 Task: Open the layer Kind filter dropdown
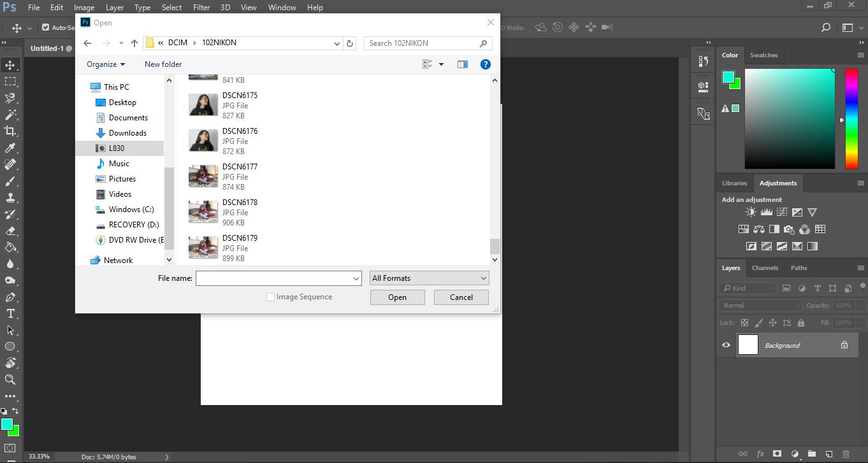click(x=747, y=288)
